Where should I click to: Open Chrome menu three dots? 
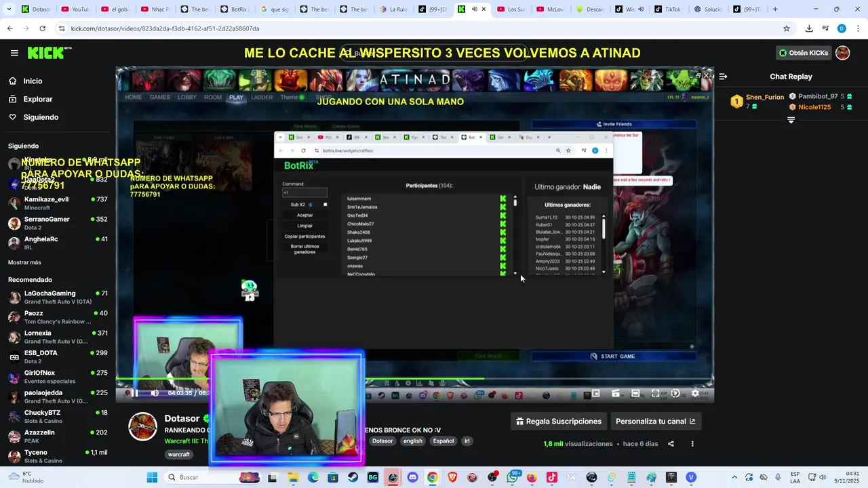pos(858,28)
